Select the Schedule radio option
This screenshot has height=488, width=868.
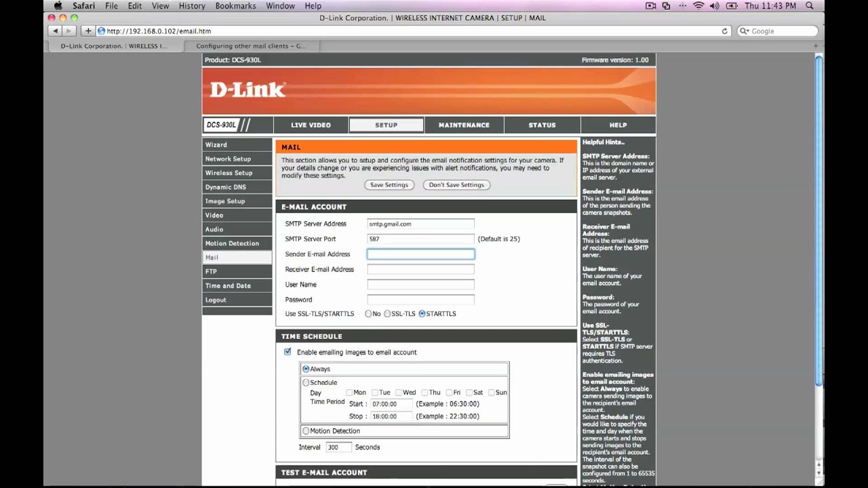[306, 382]
